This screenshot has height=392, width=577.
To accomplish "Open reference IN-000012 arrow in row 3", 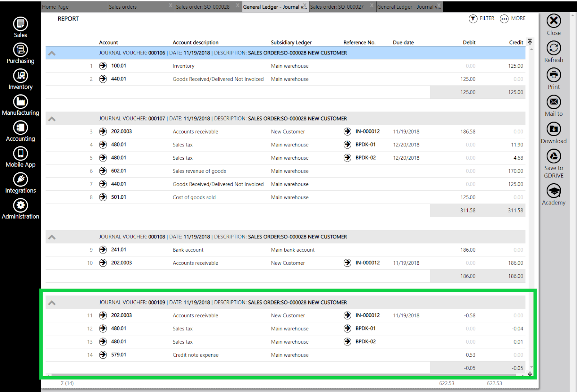I will tap(347, 131).
